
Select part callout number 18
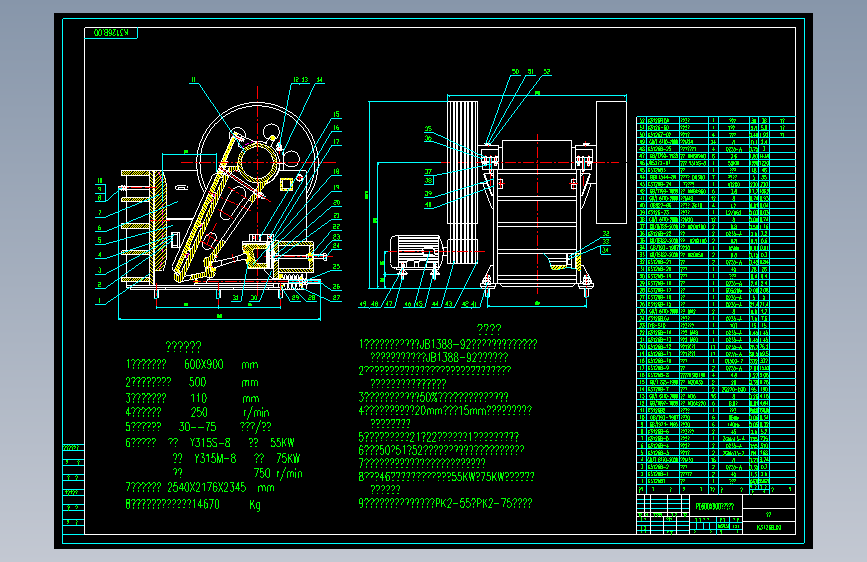click(x=336, y=171)
